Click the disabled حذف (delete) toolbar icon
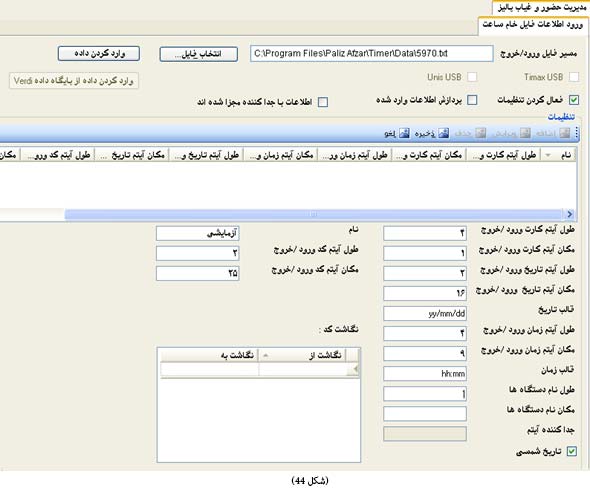This screenshot has width=590, height=497. click(x=481, y=133)
